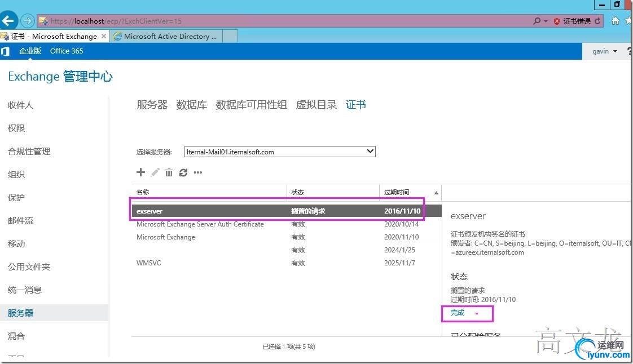
Task: Click expiry date 2020/10/14 cell
Action: 402,224
